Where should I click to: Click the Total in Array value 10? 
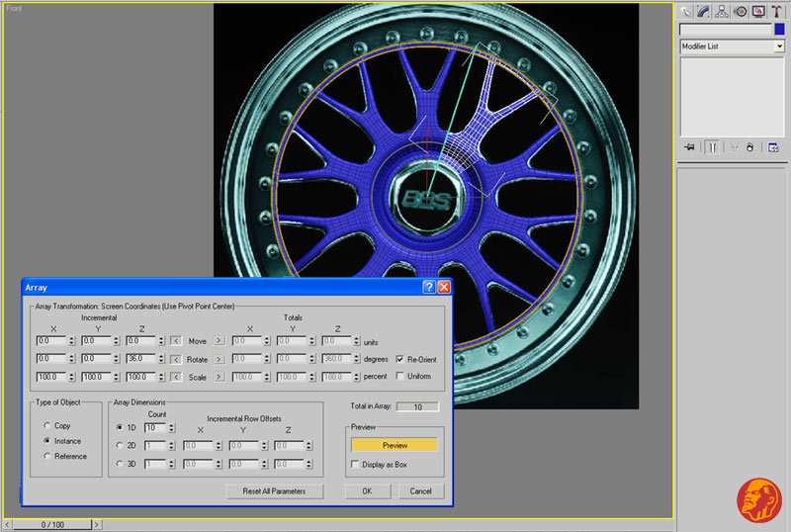[417, 406]
